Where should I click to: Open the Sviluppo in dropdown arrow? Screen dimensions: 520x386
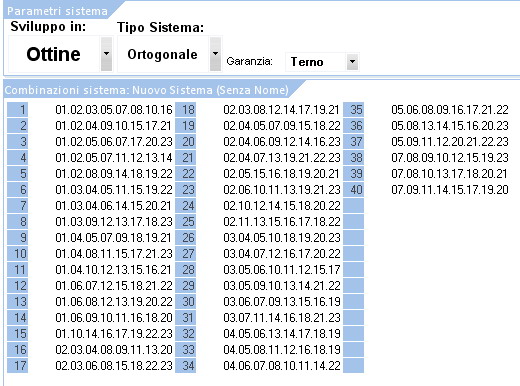tap(106, 54)
